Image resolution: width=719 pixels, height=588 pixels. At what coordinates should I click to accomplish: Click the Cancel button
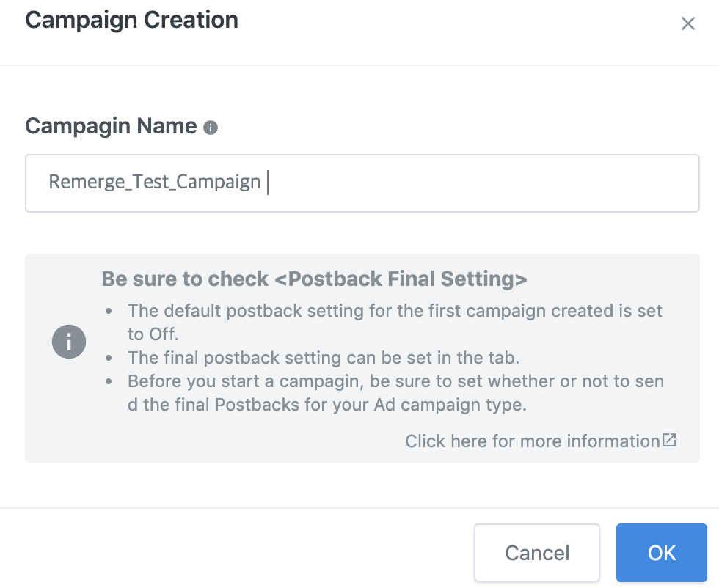coord(537,553)
